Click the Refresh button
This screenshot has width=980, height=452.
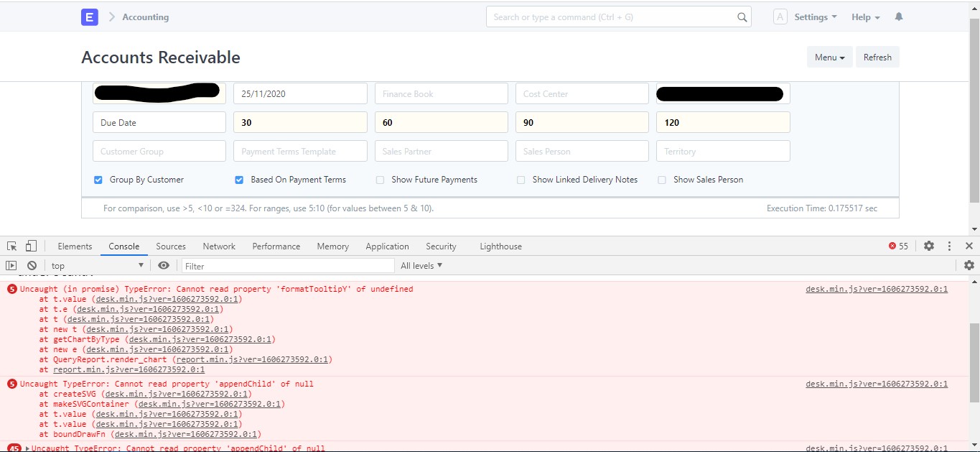click(877, 57)
